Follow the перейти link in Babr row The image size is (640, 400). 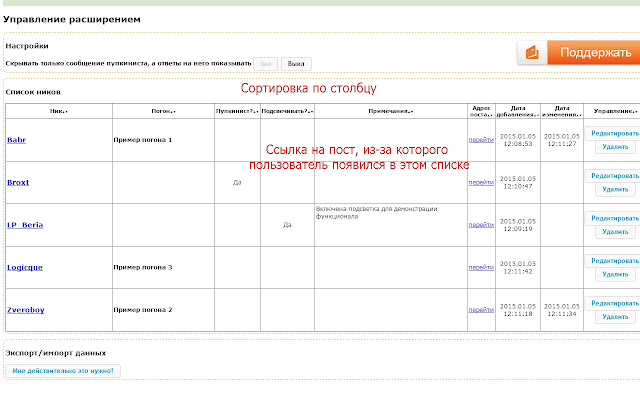click(x=481, y=140)
